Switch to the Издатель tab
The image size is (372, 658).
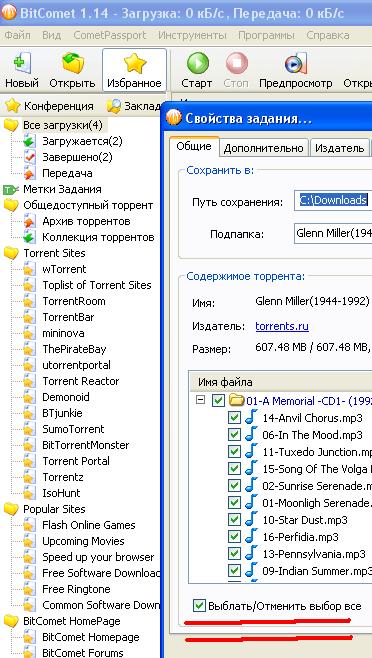click(x=340, y=148)
